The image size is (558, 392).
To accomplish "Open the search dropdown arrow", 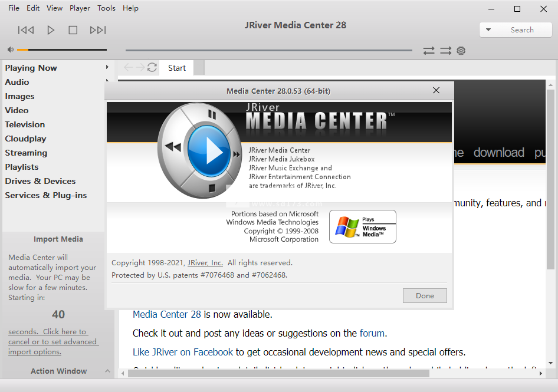I will tap(489, 30).
